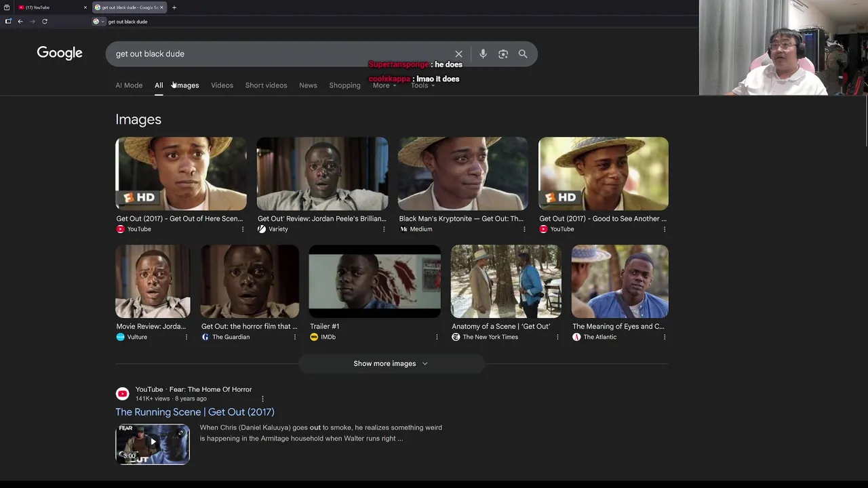
Task: Go back to the previous page
Action: pos(20,21)
